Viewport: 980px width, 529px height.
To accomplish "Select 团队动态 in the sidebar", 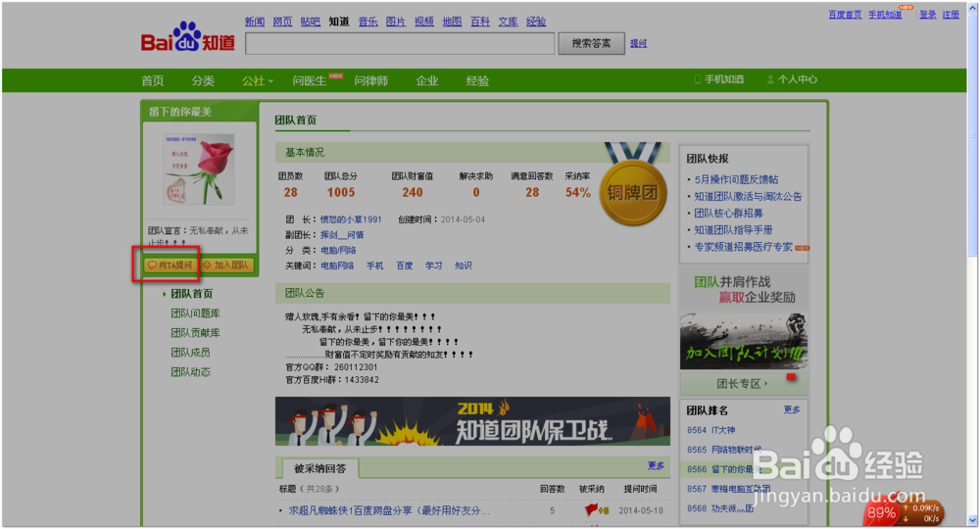I will tap(190, 371).
